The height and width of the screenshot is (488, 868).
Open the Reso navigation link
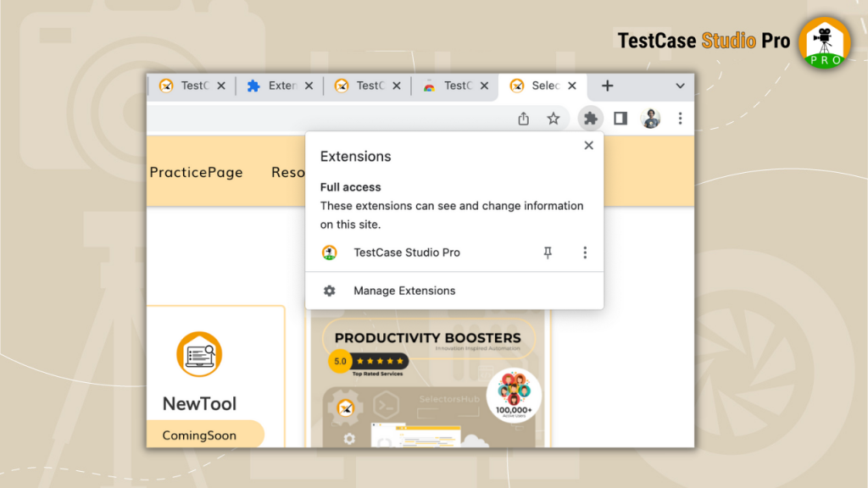288,172
